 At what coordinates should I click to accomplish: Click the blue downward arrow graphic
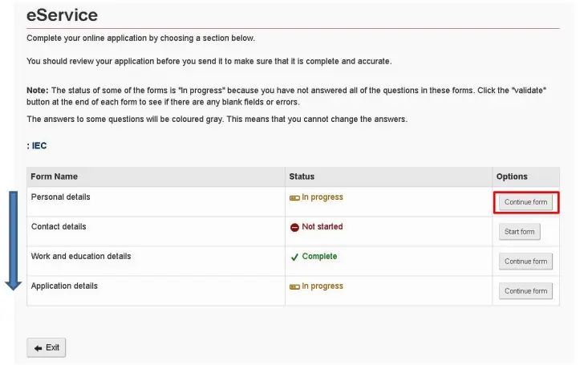(x=13, y=241)
